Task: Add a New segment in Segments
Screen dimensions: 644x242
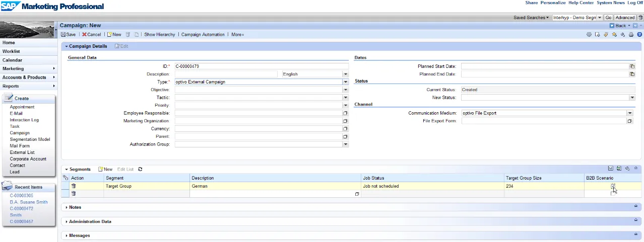Action: 105,170
